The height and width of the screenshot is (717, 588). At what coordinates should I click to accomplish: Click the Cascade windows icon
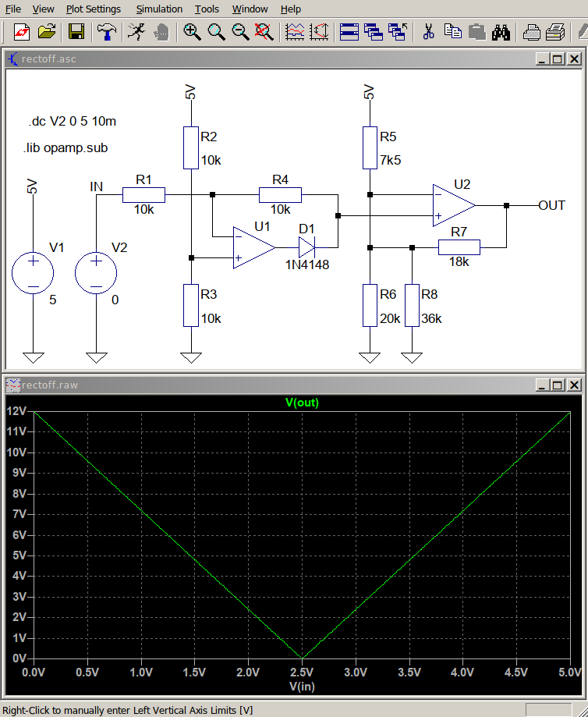pyautogui.click(x=373, y=32)
